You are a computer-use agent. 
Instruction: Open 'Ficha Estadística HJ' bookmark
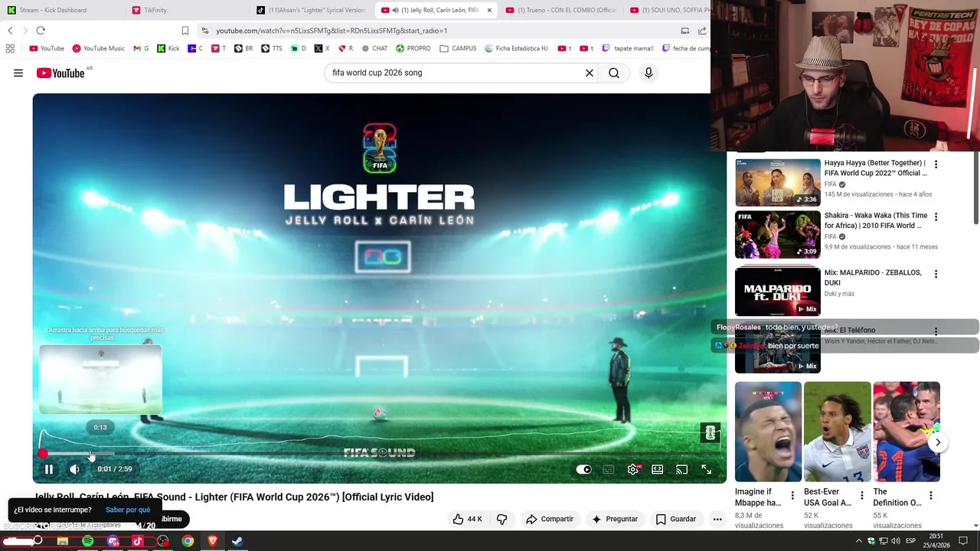pos(516,48)
